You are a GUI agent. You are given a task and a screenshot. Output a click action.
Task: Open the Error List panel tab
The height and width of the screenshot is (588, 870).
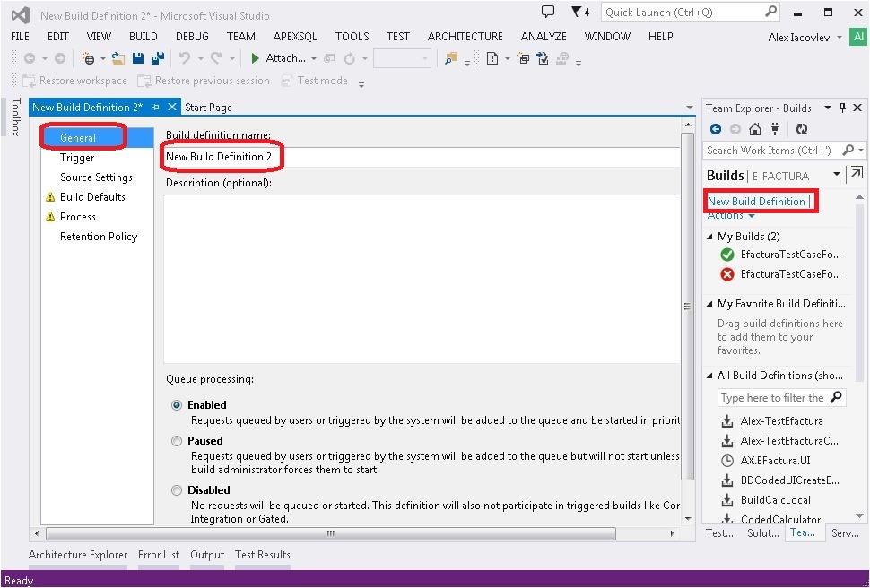point(159,555)
